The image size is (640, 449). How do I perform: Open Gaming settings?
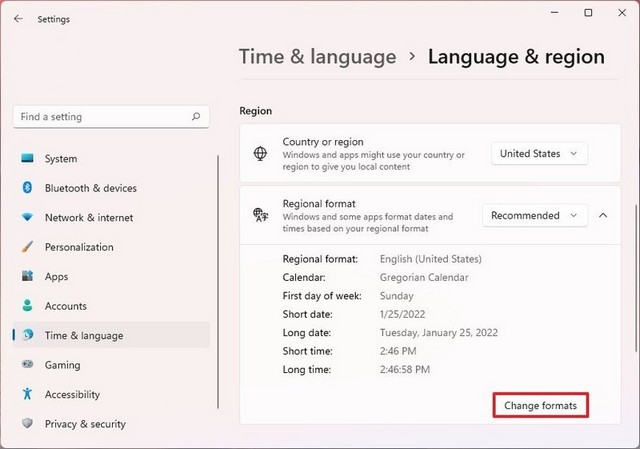[x=111, y=364]
